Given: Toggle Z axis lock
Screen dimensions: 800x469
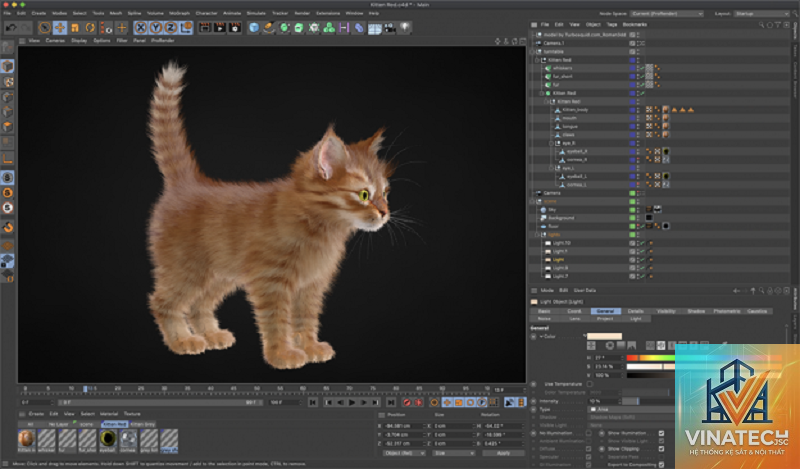Looking at the screenshot, I should tap(171, 28).
